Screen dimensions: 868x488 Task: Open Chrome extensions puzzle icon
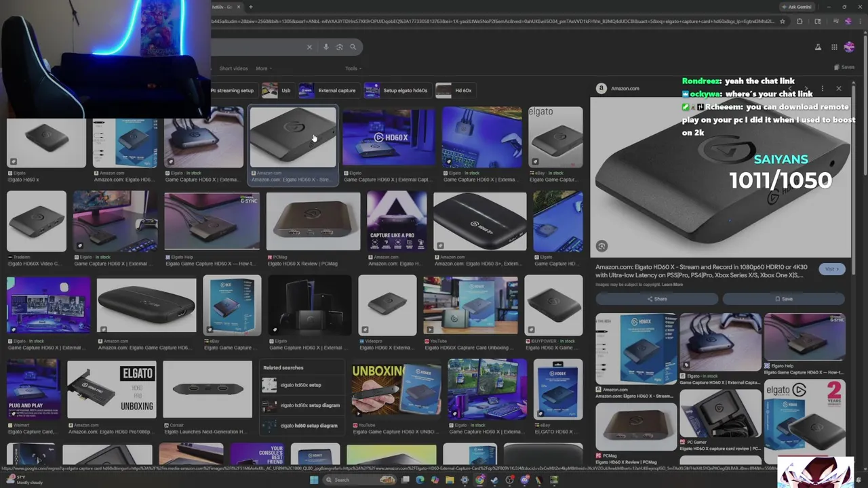(799, 21)
